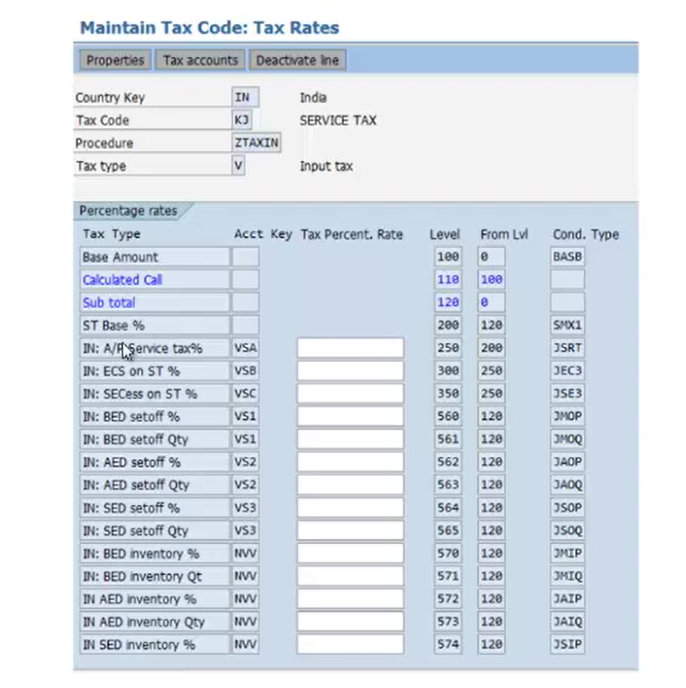
Task: Click account key VSA
Action: tap(245, 348)
